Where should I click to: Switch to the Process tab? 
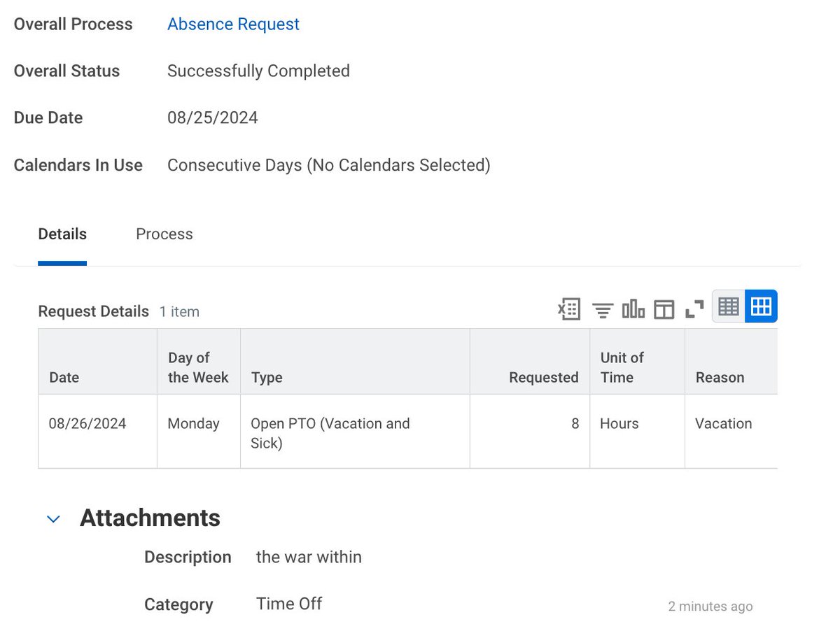[164, 234]
